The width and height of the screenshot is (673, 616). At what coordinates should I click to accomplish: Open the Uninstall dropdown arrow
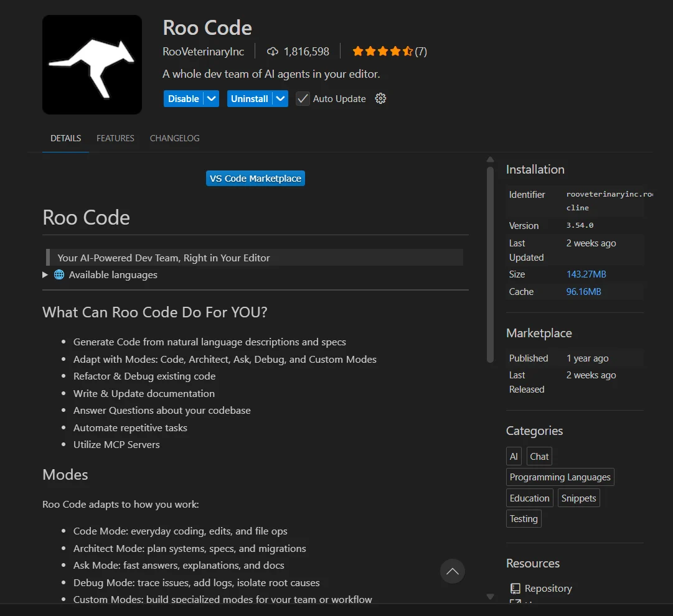pyautogui.click(x=280, y=99)
